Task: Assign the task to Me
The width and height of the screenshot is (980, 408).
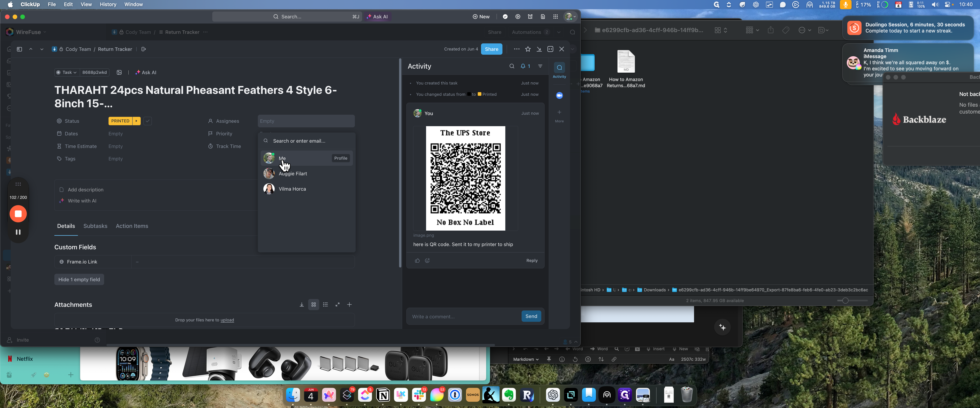Action: [307, 158]
